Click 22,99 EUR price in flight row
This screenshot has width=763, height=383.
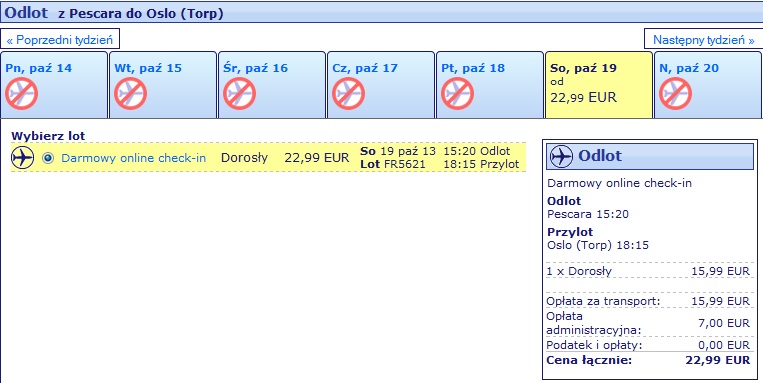coord(317,158)
